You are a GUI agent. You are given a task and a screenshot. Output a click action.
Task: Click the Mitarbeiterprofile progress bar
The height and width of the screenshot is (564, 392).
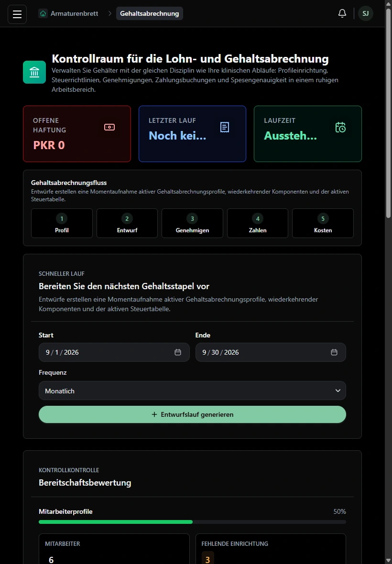click(192, 522)
